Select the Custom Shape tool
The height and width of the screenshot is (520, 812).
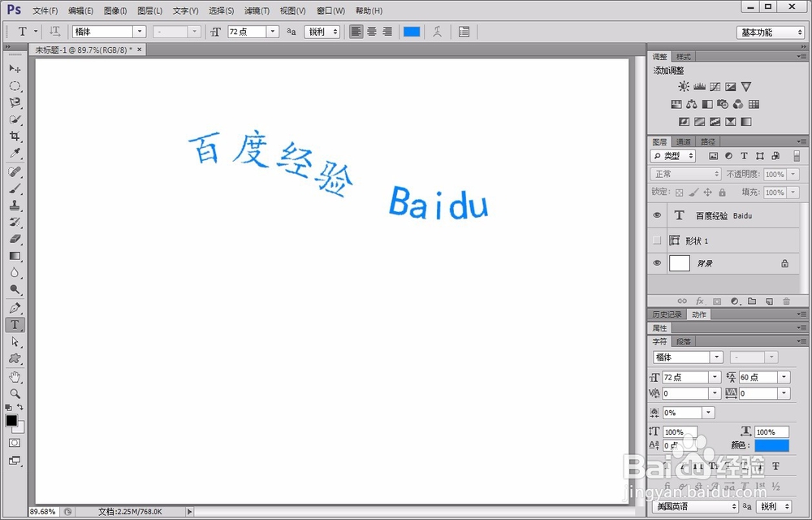[x=15, y=358]
